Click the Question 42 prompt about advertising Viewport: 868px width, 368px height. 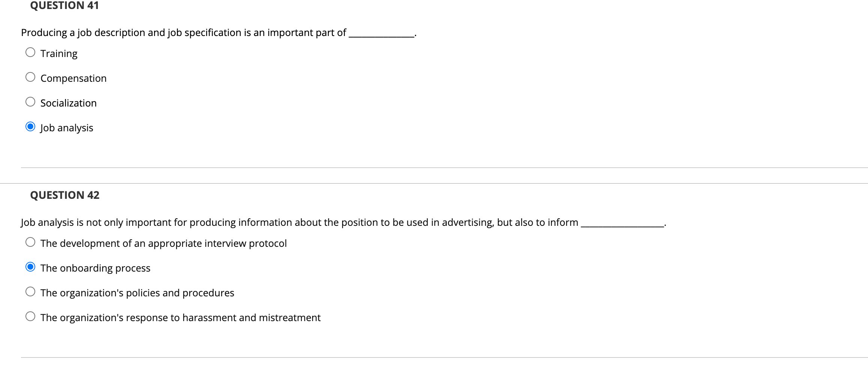click(x=343, y=222)
